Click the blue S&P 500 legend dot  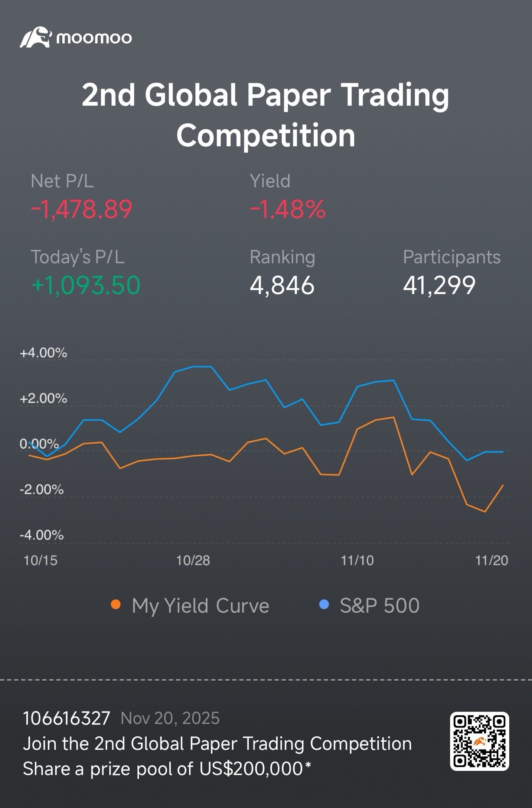click(x=324, y=605)
